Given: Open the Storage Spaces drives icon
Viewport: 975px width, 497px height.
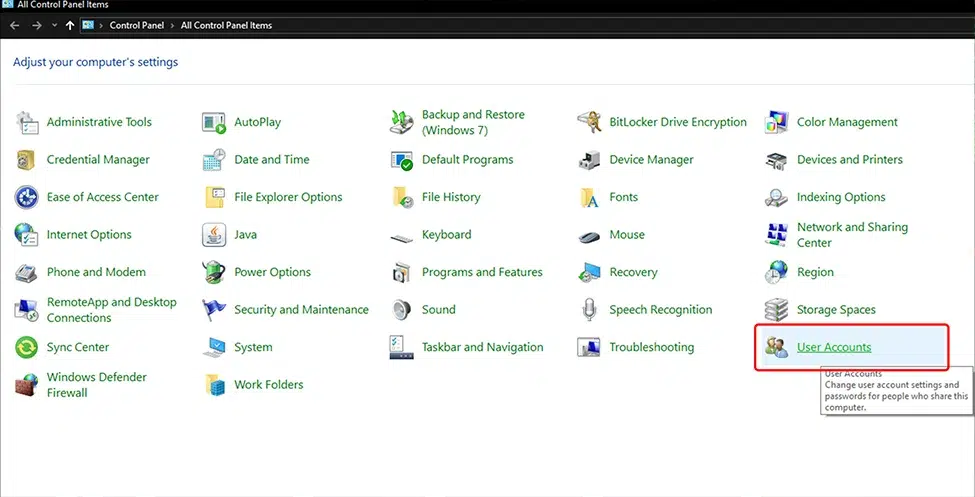Looking at the screenshot, I should [x=777, y=310].
